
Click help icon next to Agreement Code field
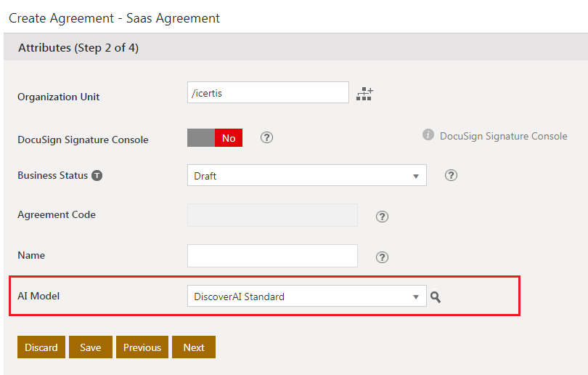(x=383, y=216)
